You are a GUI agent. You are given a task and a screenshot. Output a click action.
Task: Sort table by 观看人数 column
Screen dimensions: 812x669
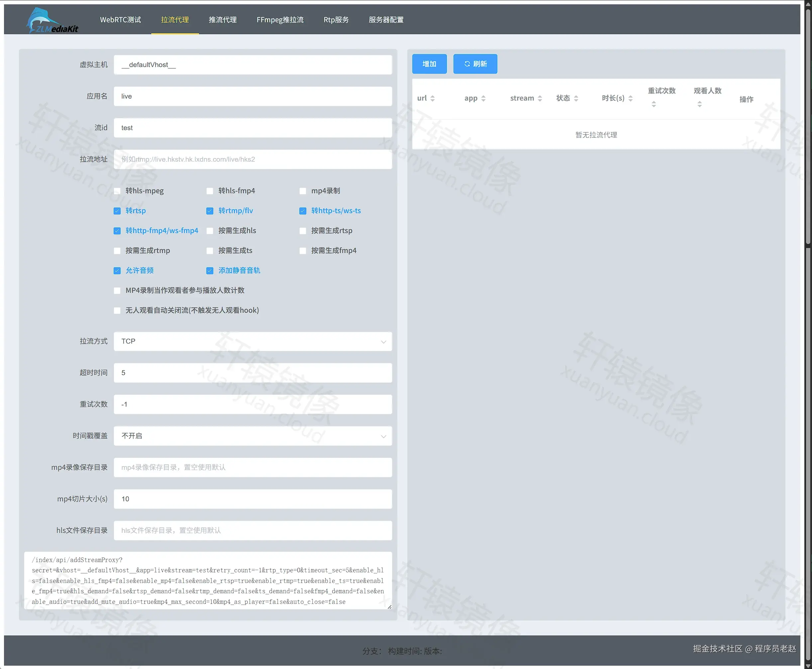tap(699, 104)
